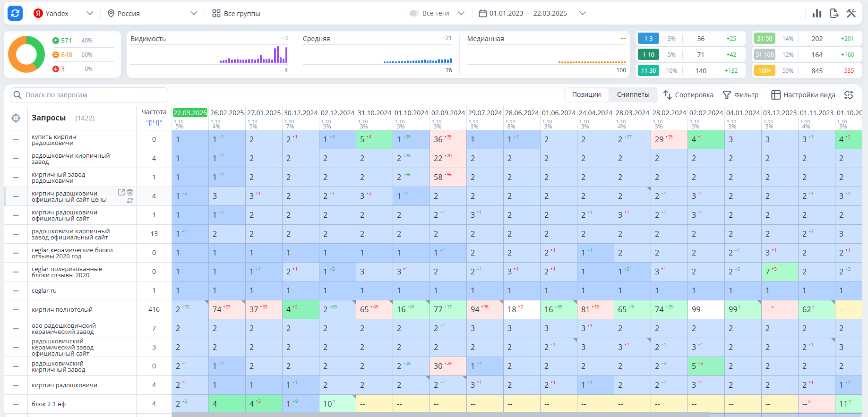
Task: Open highlighted query in external link icon
Action: [121, 192]
